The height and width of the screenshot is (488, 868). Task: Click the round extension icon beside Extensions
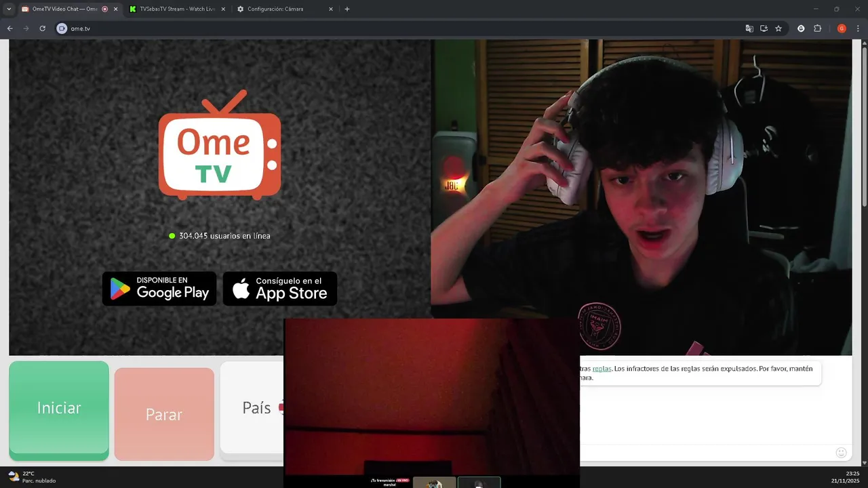pos(801,28)
